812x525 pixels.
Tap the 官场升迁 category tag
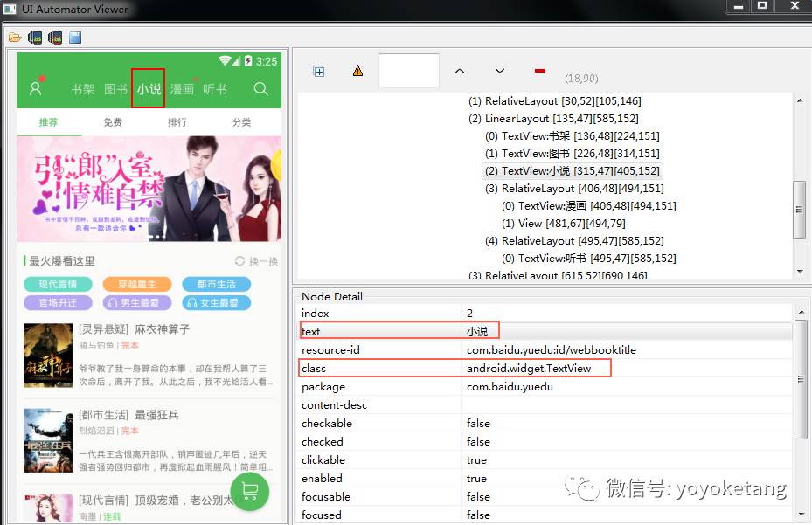(58, 303)
